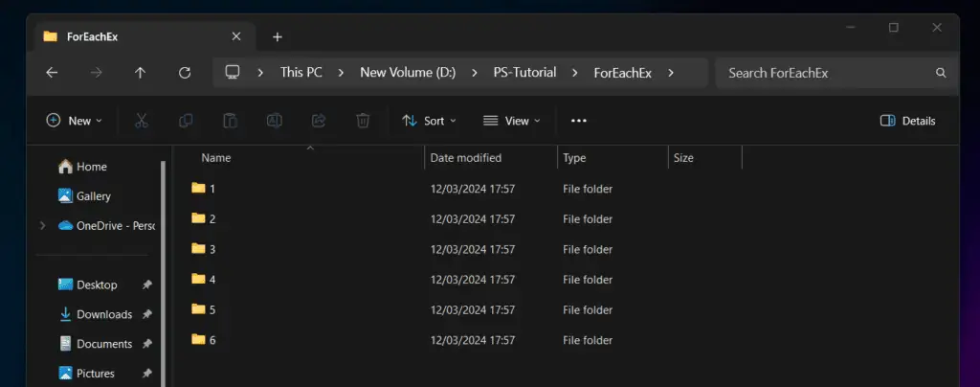Click the Cut scissors icon
This screenshot has height=387, width=980.
(141, 121)
